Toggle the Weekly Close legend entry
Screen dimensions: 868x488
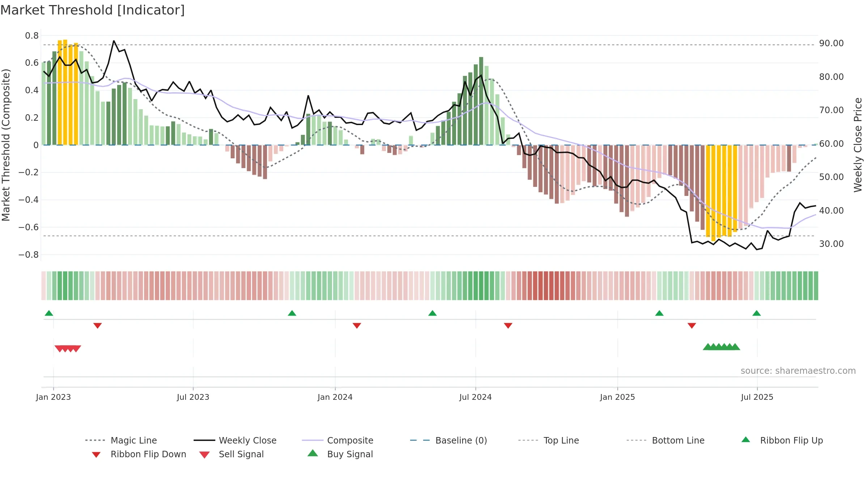tap(235, 440)
